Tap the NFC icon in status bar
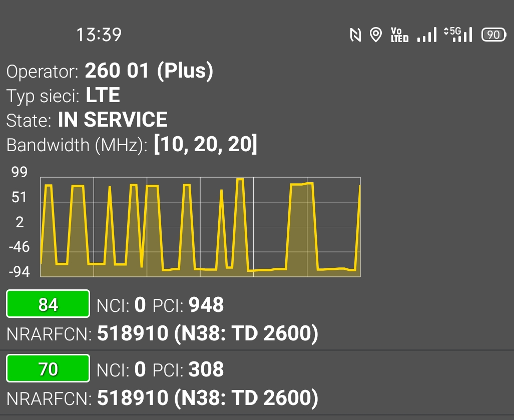Viewport: 514px width, 420px height. point(355,35)
